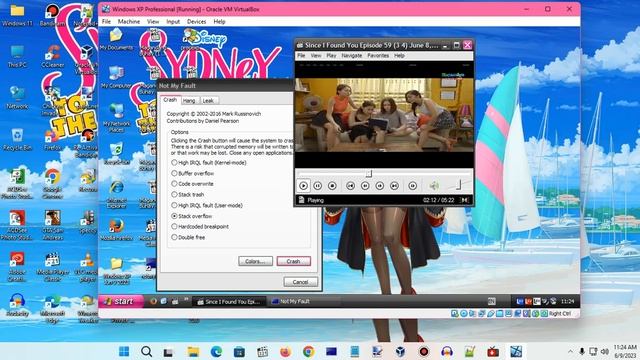Click the Windows 11 taskbar Search icon
The width and height of the screenshot is (640, 360).
click(147, 351)
